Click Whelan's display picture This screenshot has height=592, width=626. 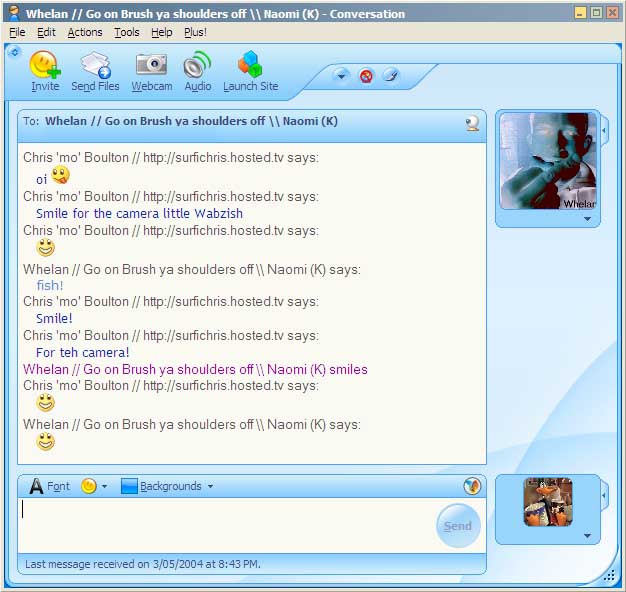pyautogui.click(x=548, y=161)
